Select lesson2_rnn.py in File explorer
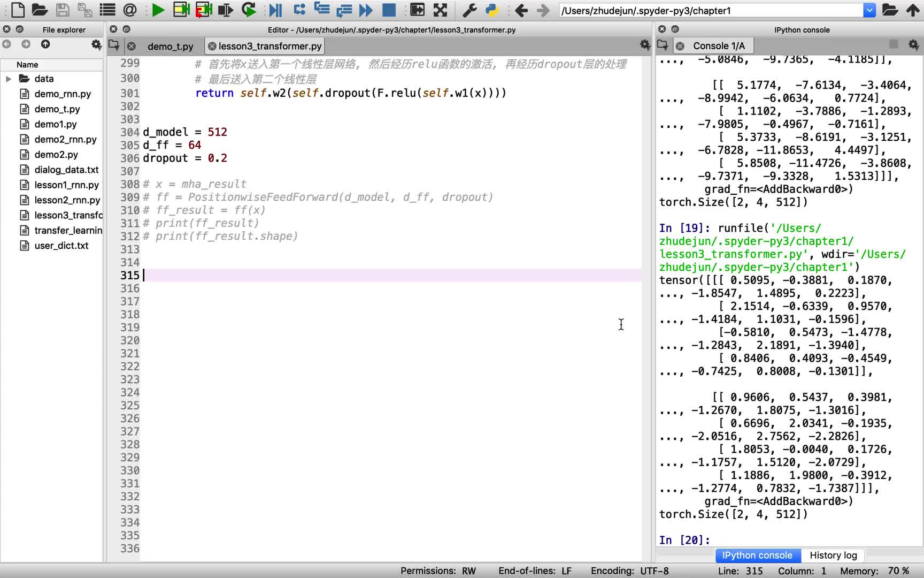The width and height of the screenshot is (924, 578). click(67, 200)
